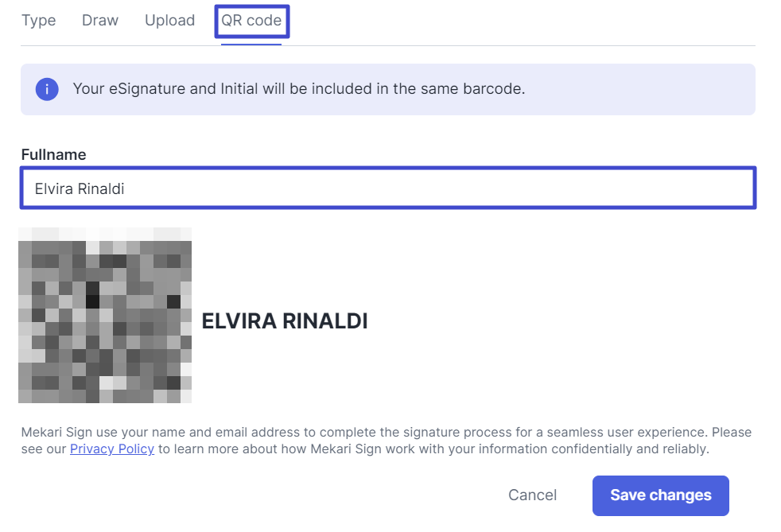The image size is (781, 532).
Task: Click the active underline beneath QR code tab
Action: (251, 45)
